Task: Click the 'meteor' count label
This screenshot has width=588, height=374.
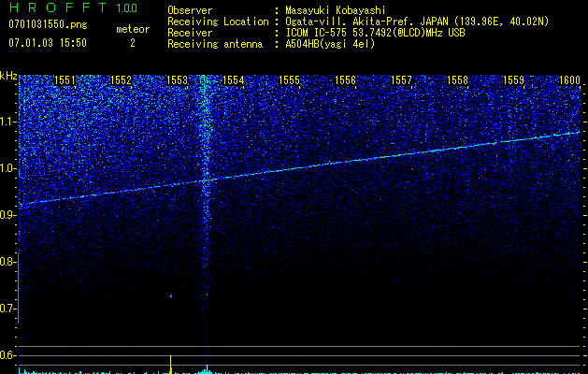Action: [x=133, y=29]
